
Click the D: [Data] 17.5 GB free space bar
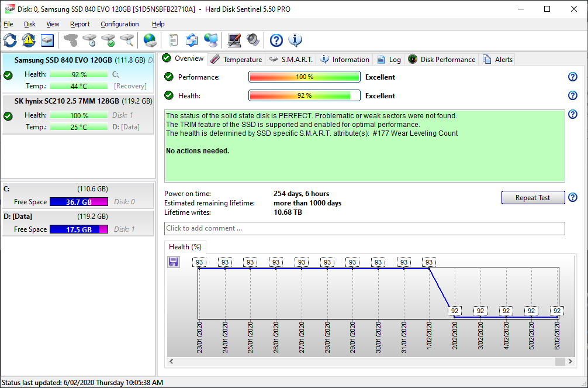click(79, 229)
